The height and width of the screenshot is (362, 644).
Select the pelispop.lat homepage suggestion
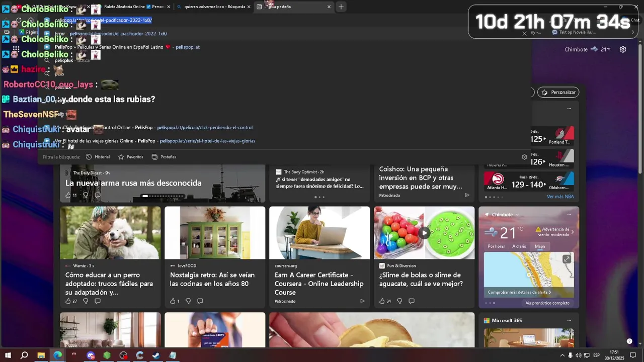(x=284, y=47)
